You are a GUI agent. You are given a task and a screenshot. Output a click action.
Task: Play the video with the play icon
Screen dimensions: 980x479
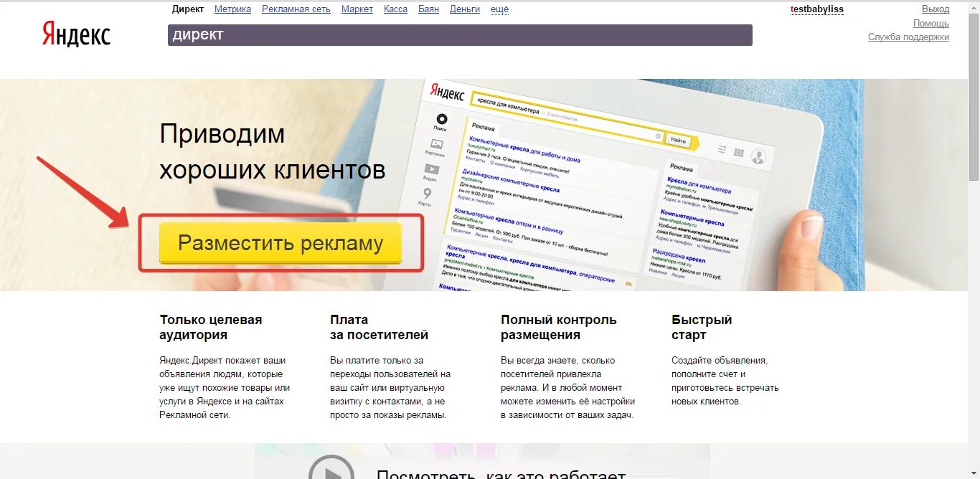[x=331, y=469]
